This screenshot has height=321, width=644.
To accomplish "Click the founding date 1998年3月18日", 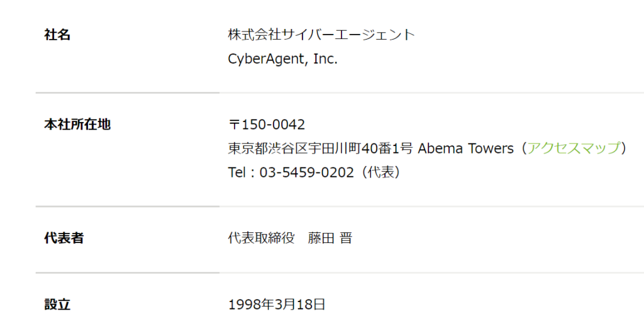I will pyautogui.click(x=277, y=305).
